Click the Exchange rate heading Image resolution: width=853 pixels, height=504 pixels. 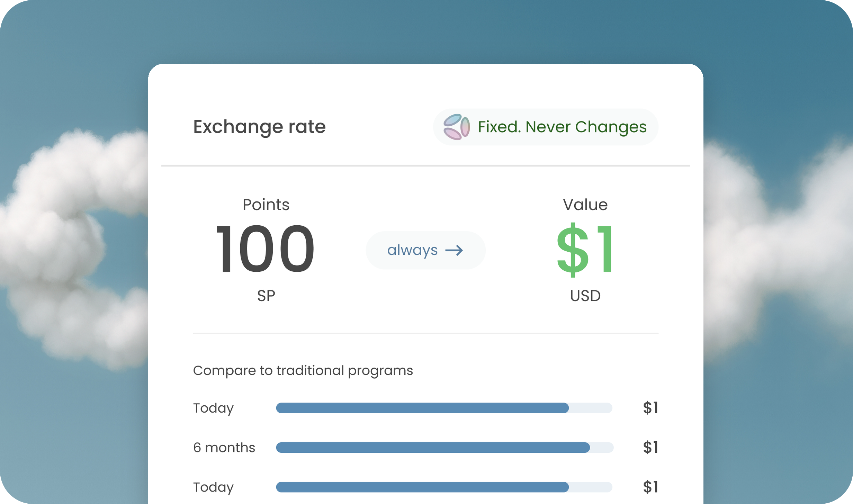(259, 127)
